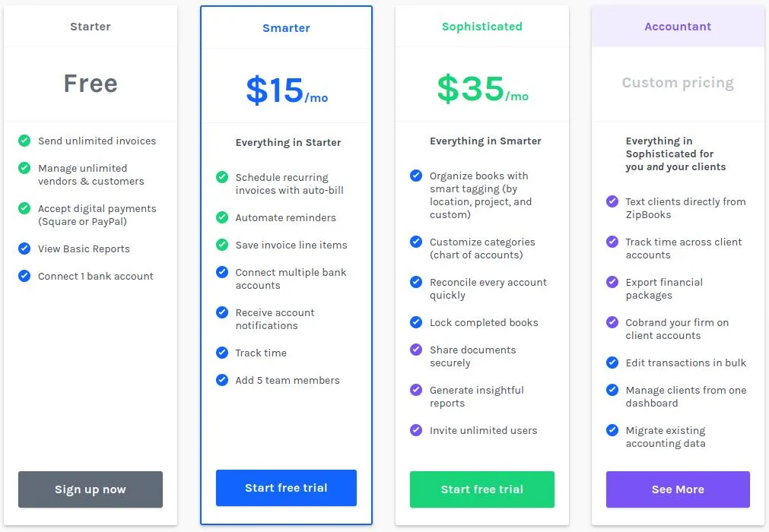Click the purple checkmark beside Export financial packages

point(612,282)
